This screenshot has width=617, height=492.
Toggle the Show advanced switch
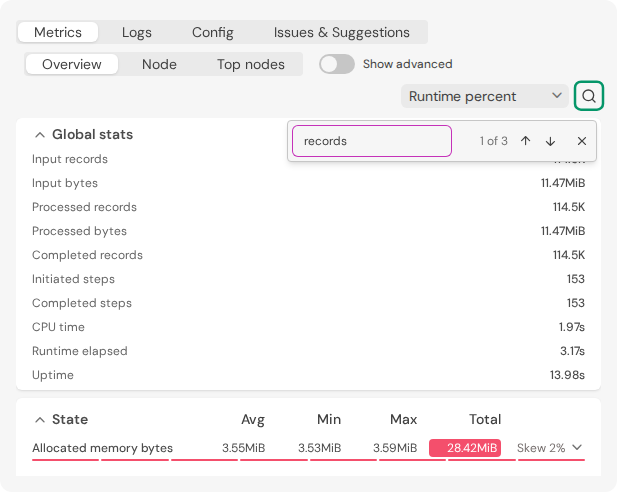tap(336, 64)
